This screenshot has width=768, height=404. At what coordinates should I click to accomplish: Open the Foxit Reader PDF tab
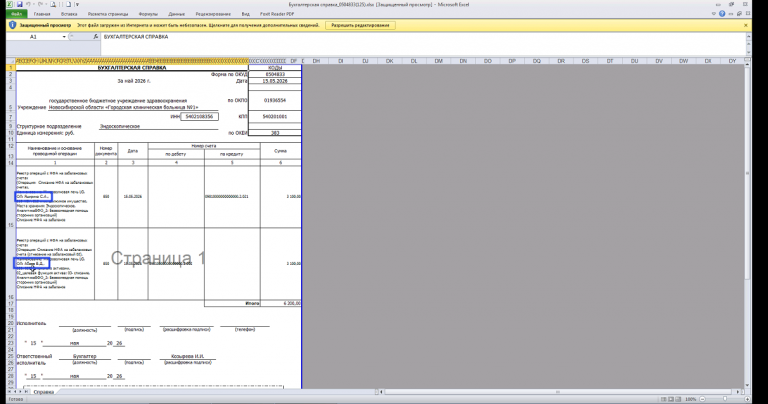pyautogui.click(x=277, y=14)
